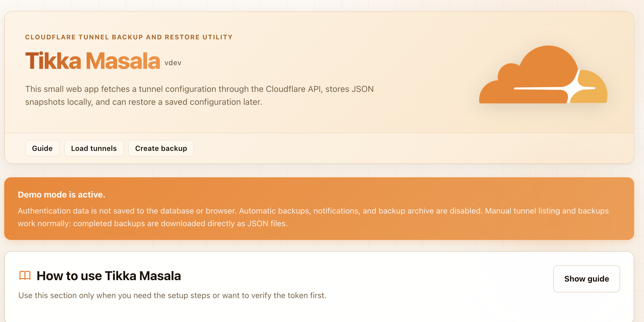The height and width of the screenshot is (322, 644).
Task: Click the 'How to use Tikka Masala' heading
Action: pos(109,276)
